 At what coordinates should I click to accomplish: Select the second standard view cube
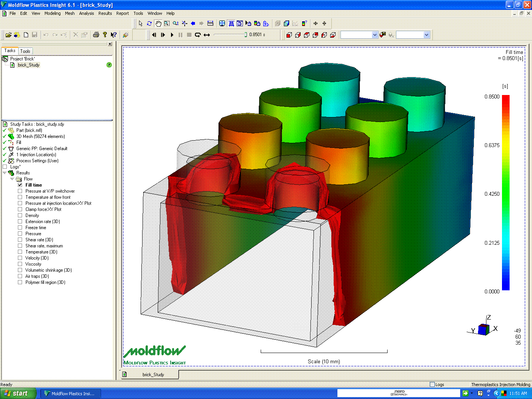298,35
